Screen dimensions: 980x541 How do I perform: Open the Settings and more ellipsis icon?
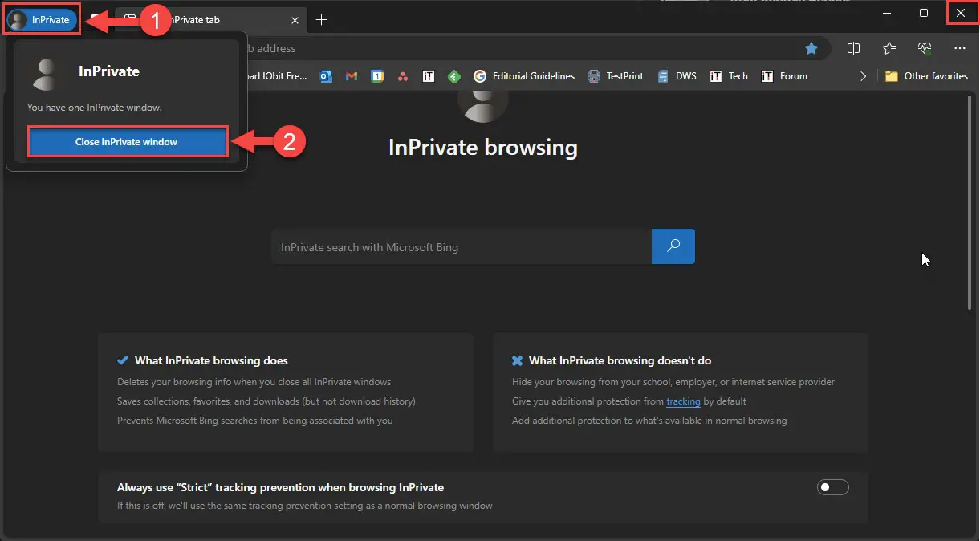pyautogui.click(x=960, y=48)
